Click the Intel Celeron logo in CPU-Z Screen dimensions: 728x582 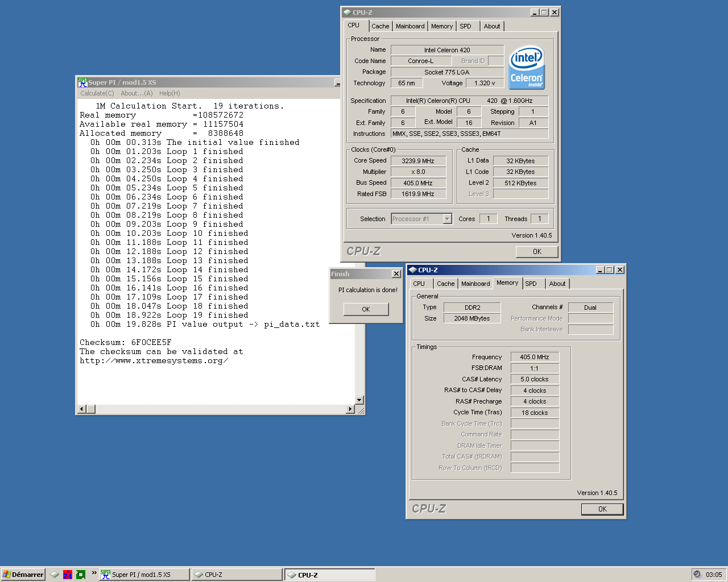tap(526, 68)
